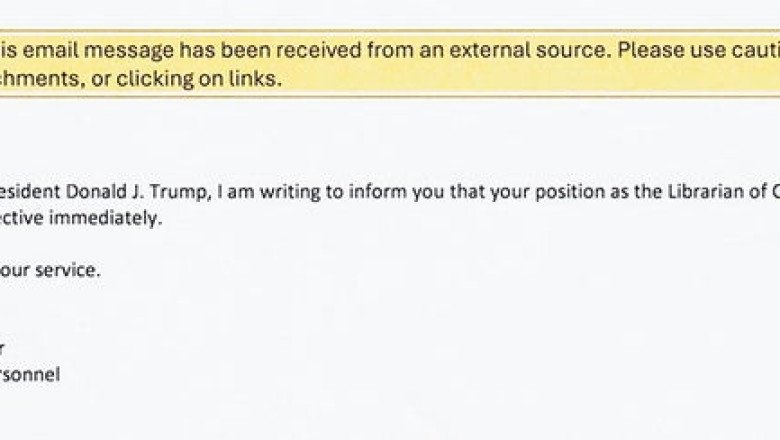
Task: Click the 'our service.' line
Action: 50,270
